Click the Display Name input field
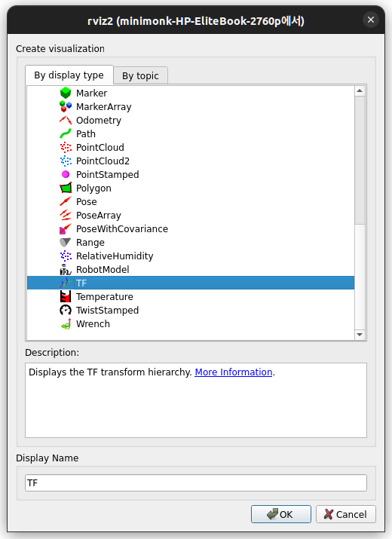This screenshot has width=392, height=539. (x=196, y=483)
